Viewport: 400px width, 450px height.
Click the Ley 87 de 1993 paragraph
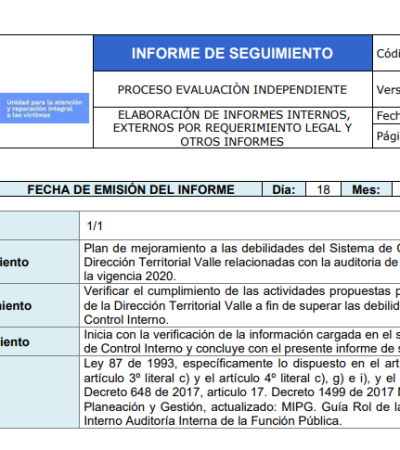(242, 392)
